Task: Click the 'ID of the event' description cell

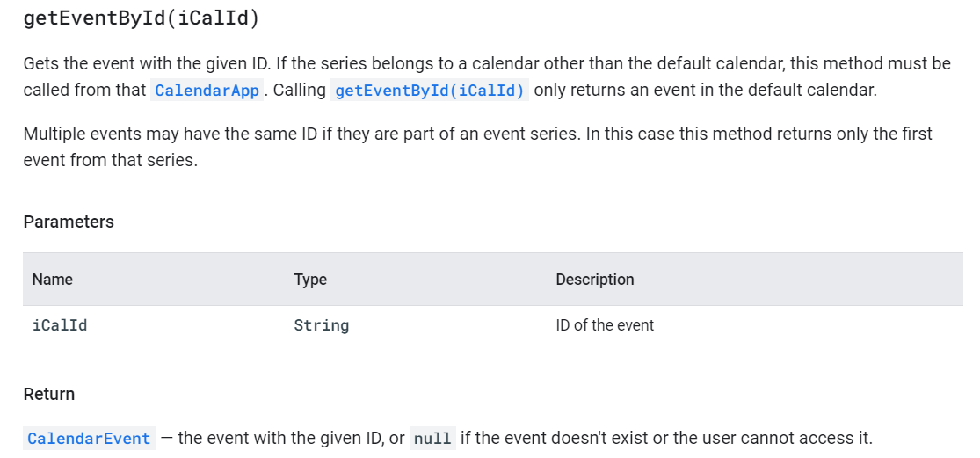Action: (605, 325)
